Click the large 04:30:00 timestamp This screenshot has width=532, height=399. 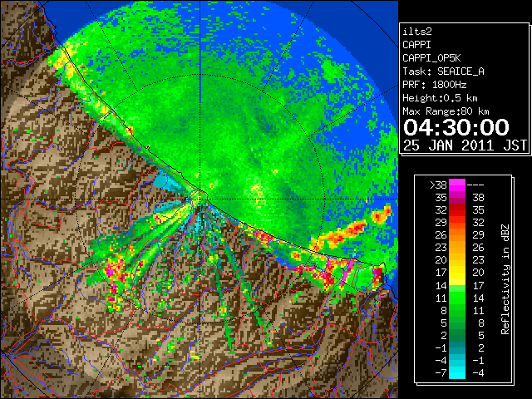click(x=456, y=127)
